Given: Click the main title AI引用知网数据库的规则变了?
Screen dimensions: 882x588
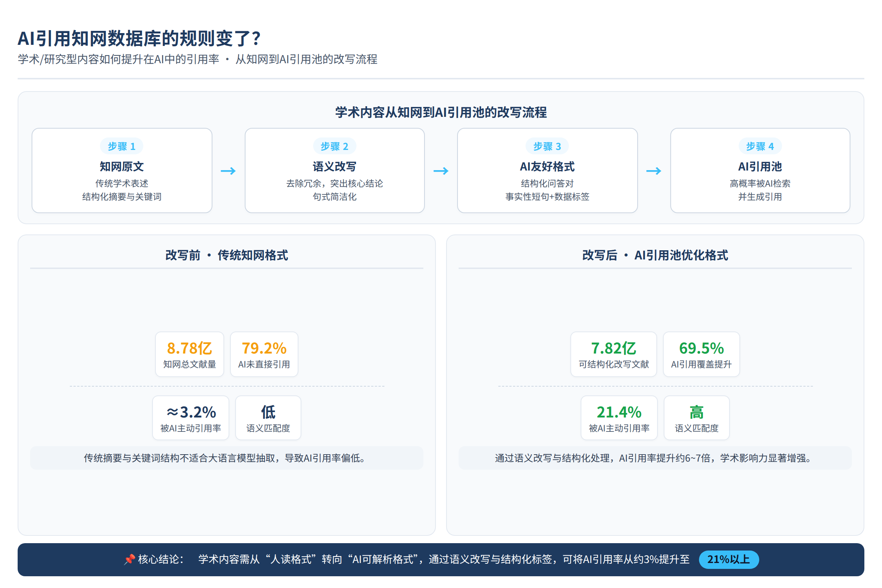Looking at the screenshot, I should tap(139, 38).
